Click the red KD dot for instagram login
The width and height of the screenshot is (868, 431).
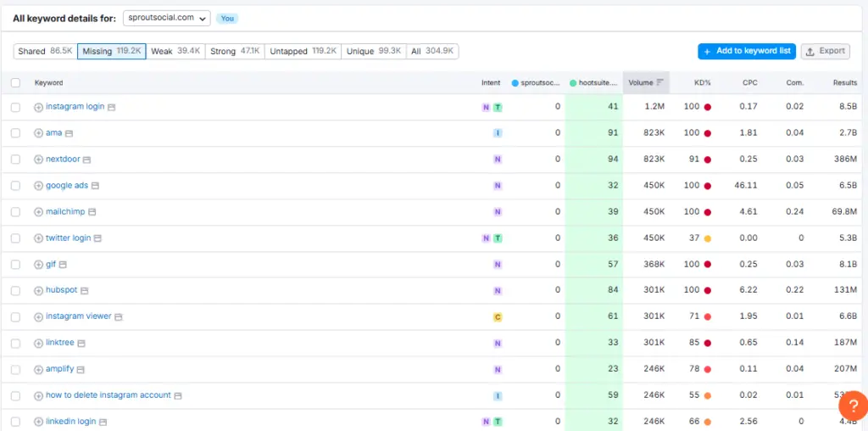click(x=708, y=108)
